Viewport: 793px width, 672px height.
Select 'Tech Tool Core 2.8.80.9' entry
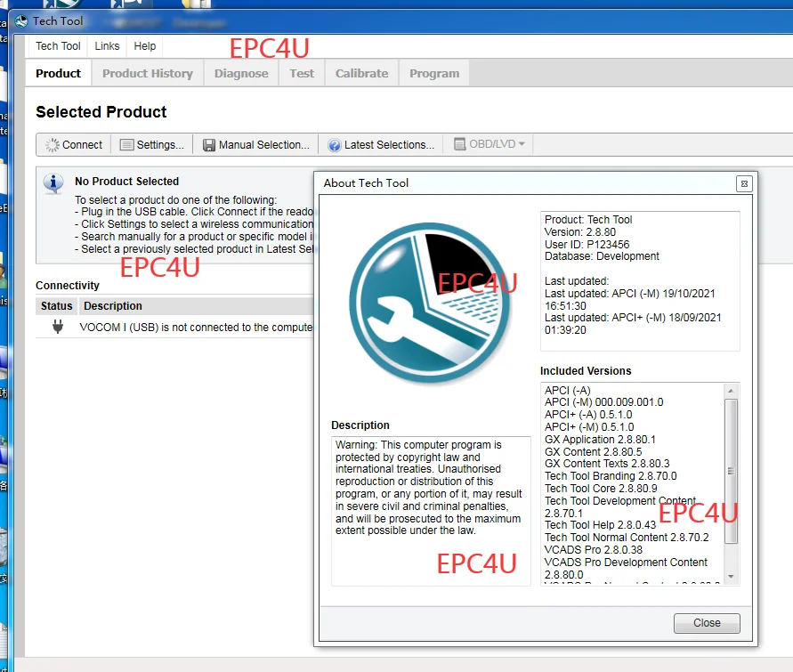(x=601, y=489)
